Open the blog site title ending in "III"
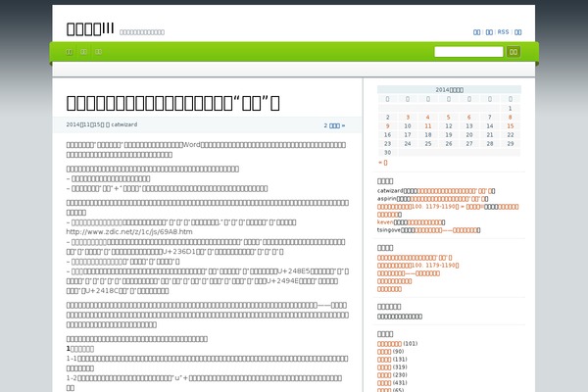Screen dimensions: 588x392 point(90,28)
